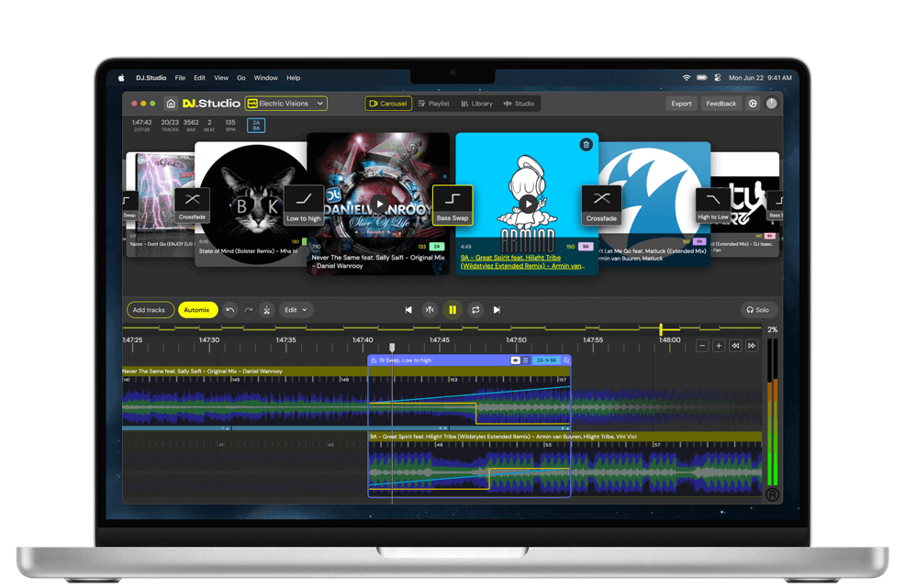Zoom out timeline with minus button
Screen dimensions: 905x588
(702, 346)
